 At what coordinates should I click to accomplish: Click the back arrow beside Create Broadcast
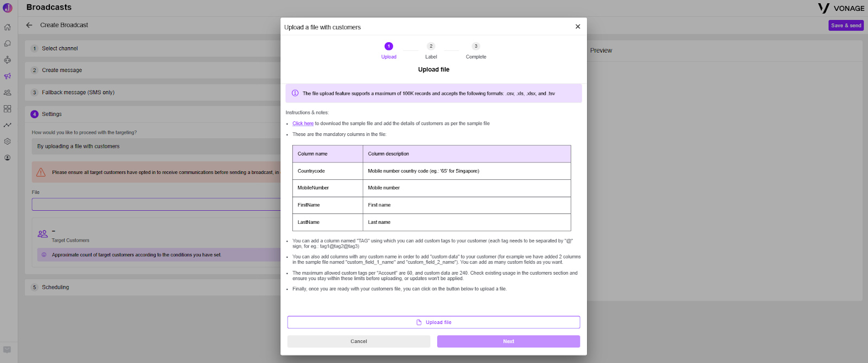[29, 25]
